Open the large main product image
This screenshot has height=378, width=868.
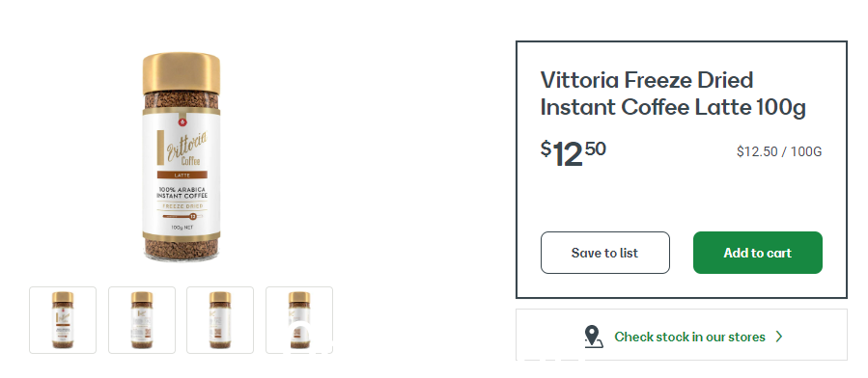pos(182,156)
